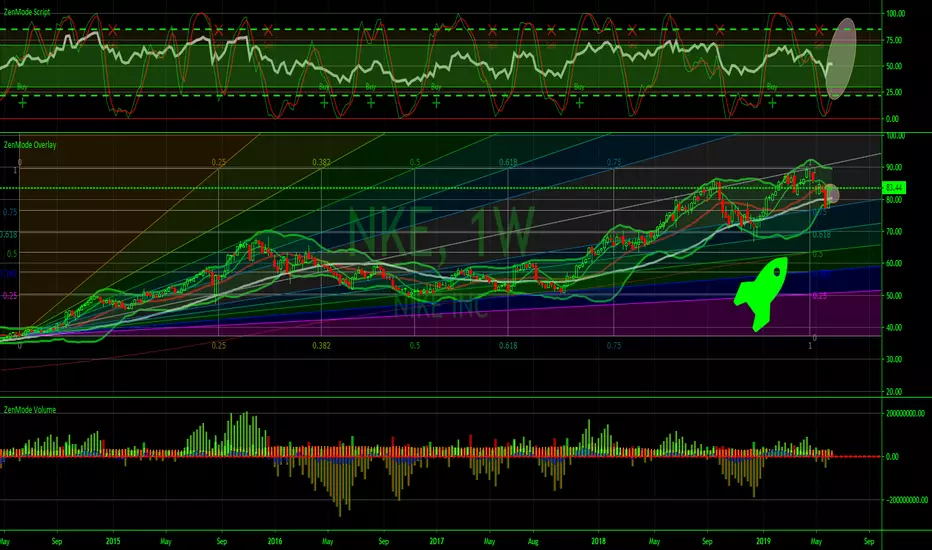Click the 200000000.00 volume scale label
This screenshot has width=932, height=550.
[x=906, y=413]
